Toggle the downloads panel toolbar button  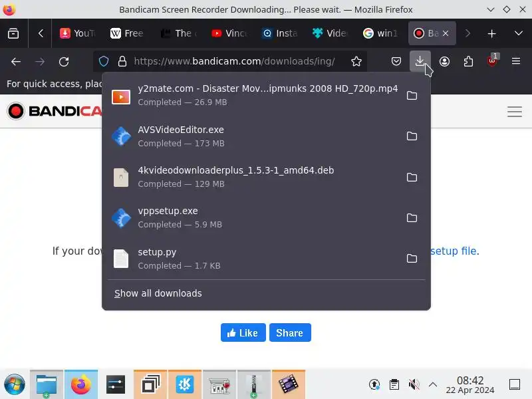click(x=420, y=61)
